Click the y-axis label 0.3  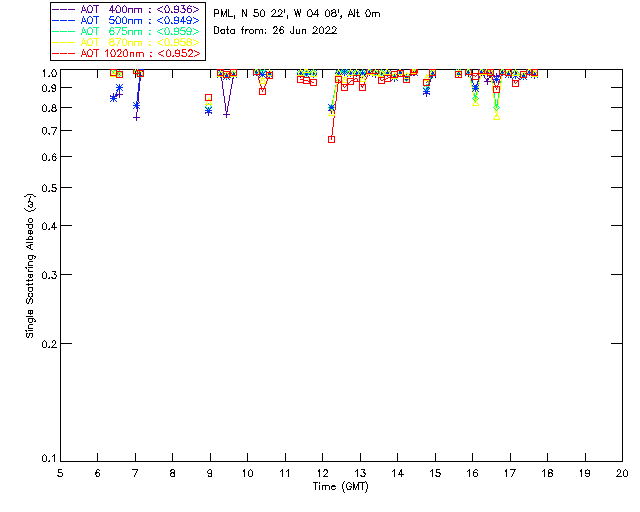[x=49, y=275]
